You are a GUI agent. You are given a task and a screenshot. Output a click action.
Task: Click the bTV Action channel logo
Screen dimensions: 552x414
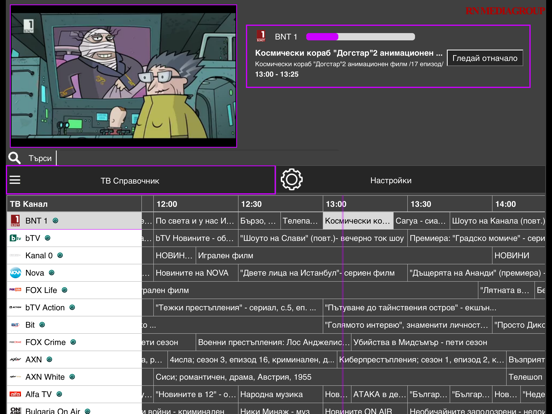pyautogui.click(x=15, y=307)
